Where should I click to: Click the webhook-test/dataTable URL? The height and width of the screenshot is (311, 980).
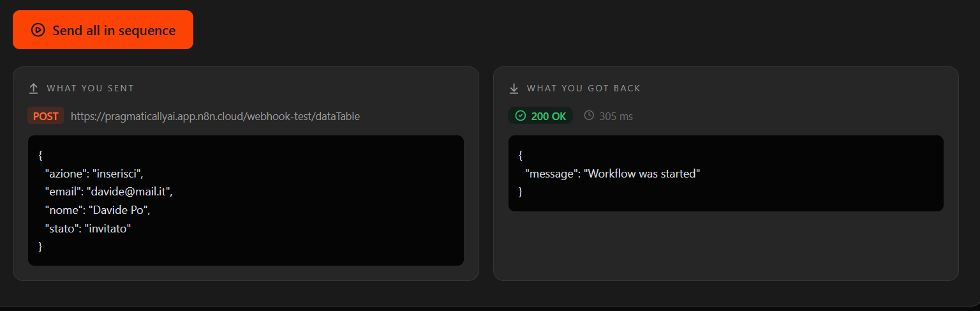tap(216, 116)
